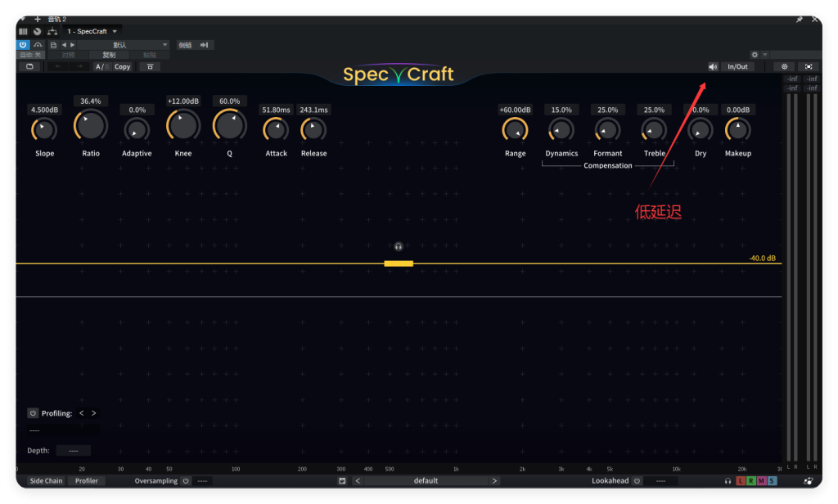Go to previous host preset arrow
This screenshot has height=504, width=838.
tap(64, 45)
